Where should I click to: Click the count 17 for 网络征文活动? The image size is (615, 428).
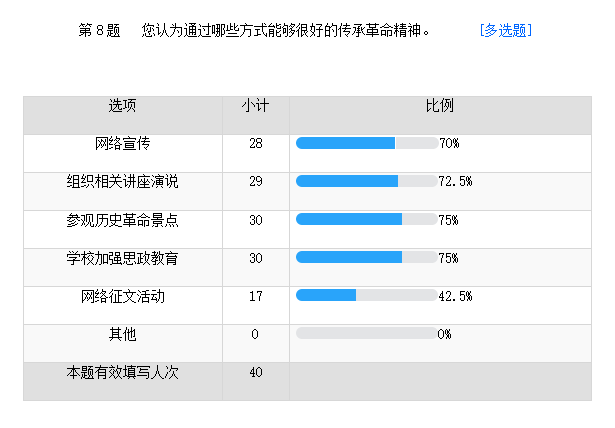[255, 296]
